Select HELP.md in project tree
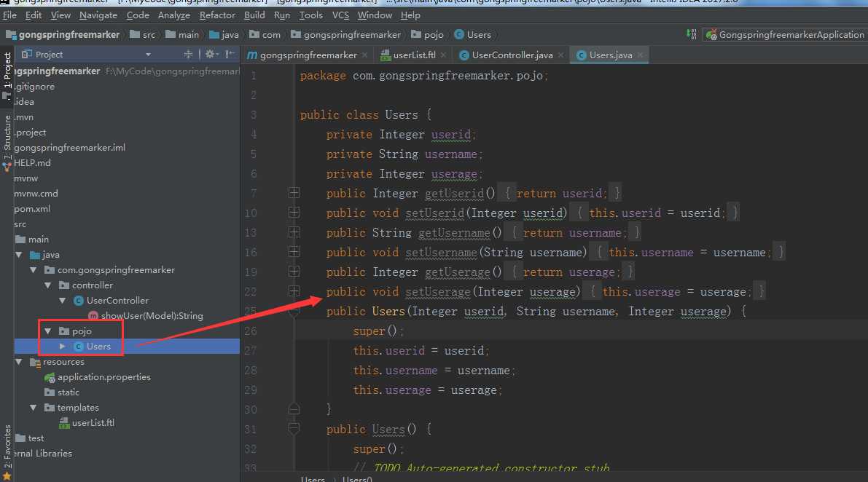868x482 pixels. pyautogui.click(x=32, y=163)
